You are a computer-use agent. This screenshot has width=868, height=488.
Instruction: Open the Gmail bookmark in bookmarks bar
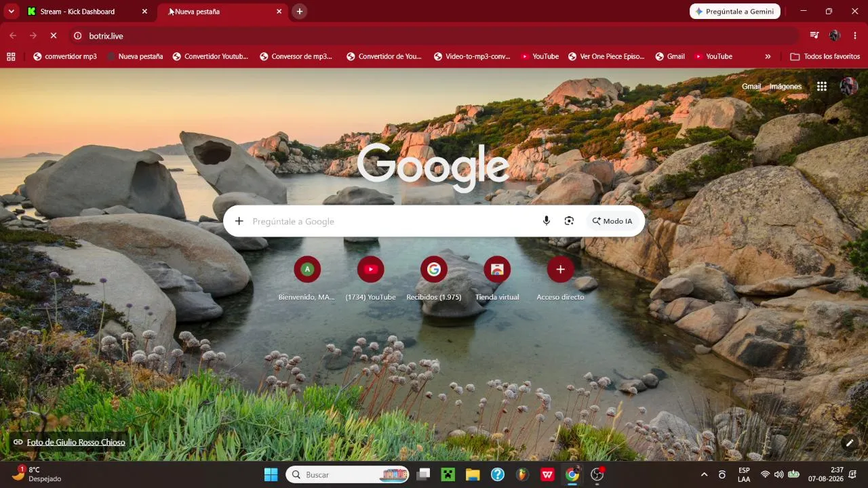(670, 56)
